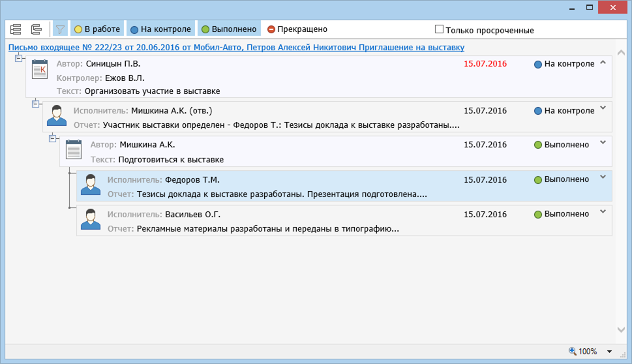This screenshot has height=364, width=632.
Task: Select the executor name 'Васильев О.Г.'
Action: (192, 215)
